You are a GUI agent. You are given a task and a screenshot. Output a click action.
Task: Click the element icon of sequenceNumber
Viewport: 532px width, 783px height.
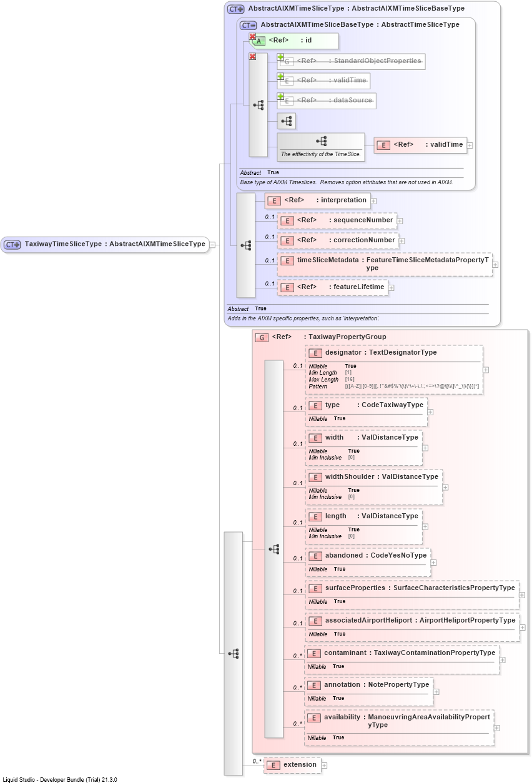[x=287, y=220]
